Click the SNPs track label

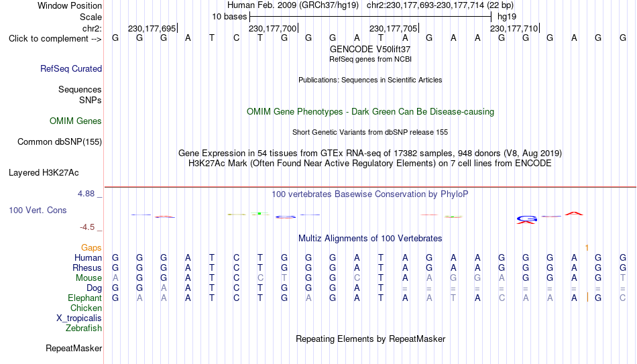[x=91, y=100]
